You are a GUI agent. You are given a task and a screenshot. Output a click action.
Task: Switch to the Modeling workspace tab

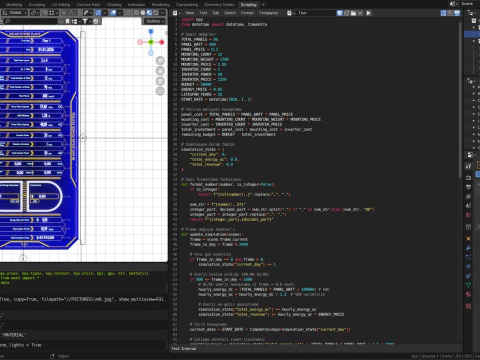click(x=14, y=5)
